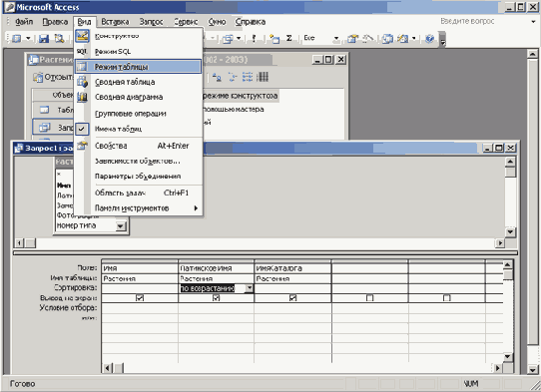541x392 pixels.
Task: Select the Таблицы object in database window
Action: coord(54,110)
